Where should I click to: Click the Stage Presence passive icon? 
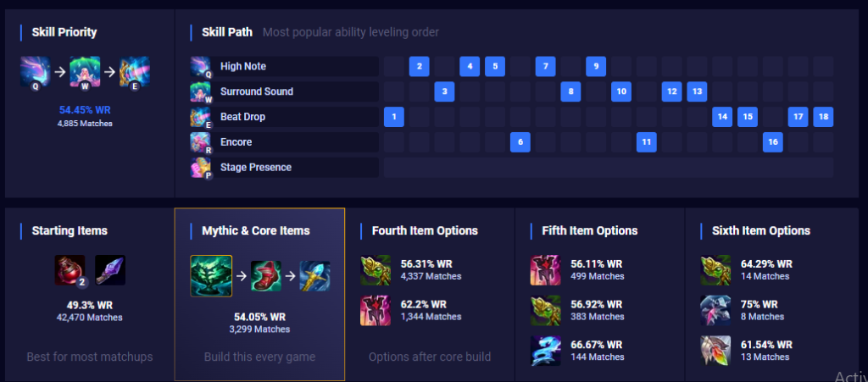click(201, 168)
